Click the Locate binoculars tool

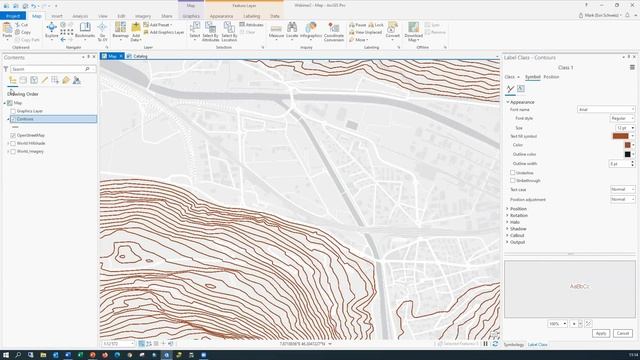[x=292, y=31]
